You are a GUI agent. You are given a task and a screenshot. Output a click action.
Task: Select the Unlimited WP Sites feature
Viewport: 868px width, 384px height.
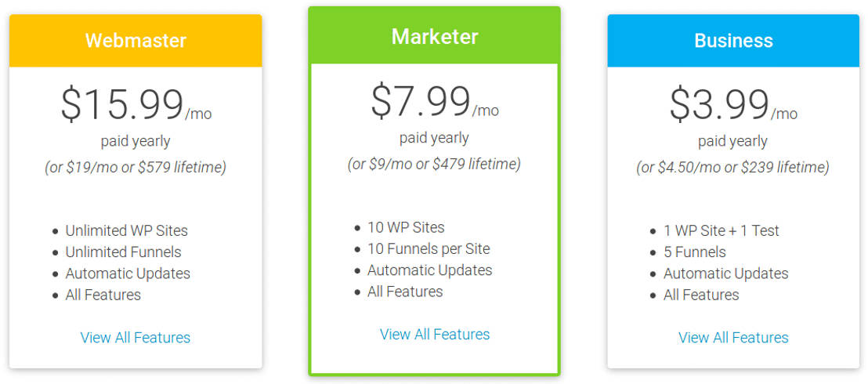point(126,231)
